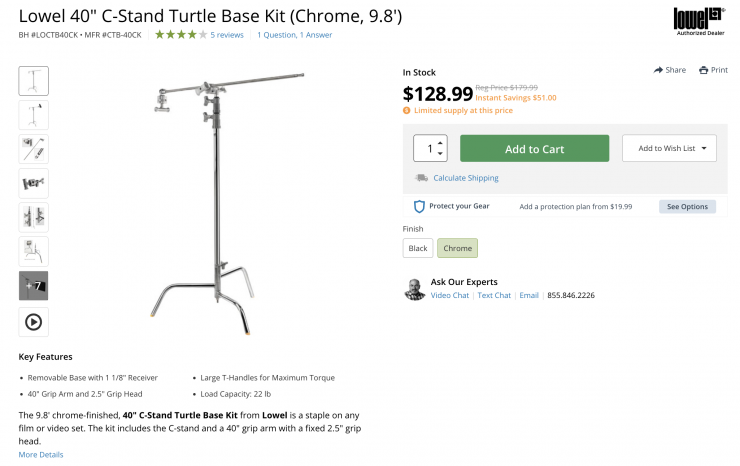Image resolution: width=740 pixels, height=466 pixels.
Task: Select the first product thumbnail image
Action: click(33, 81)
